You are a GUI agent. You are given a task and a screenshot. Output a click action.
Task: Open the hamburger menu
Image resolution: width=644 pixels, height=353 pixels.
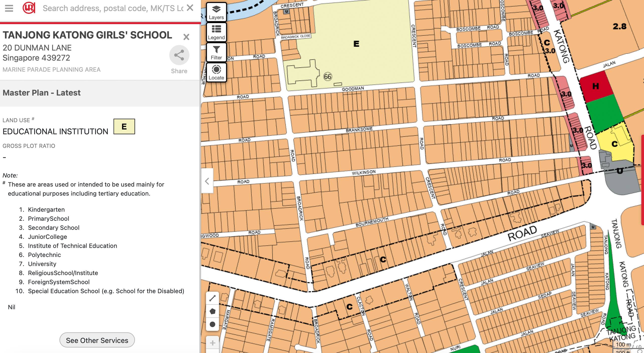coord(9,8)
